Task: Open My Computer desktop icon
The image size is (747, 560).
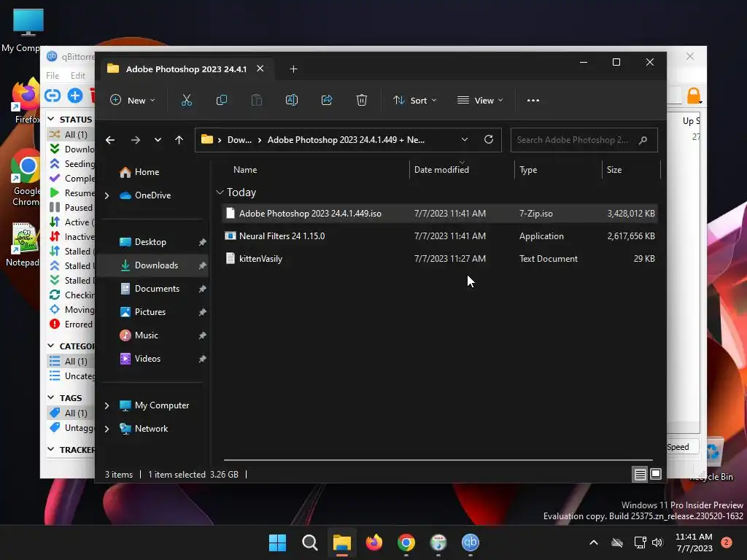Action: 28,29
